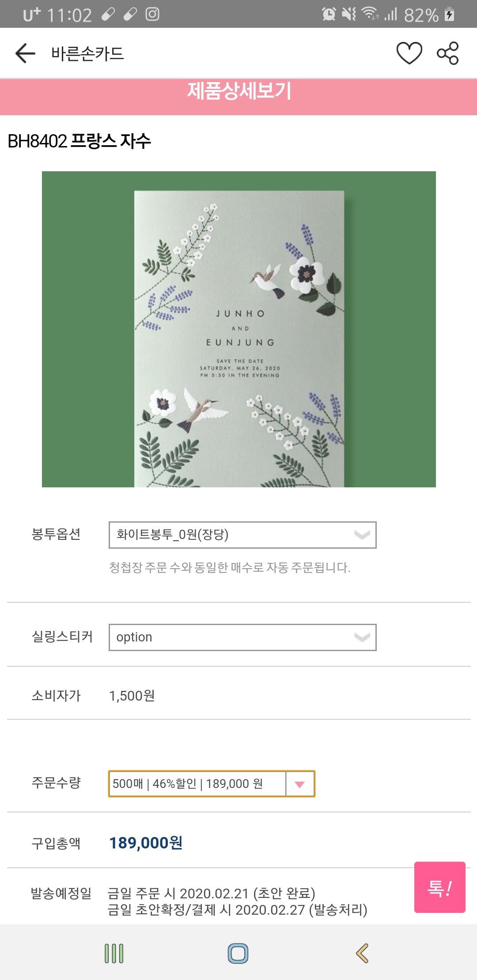Open Instagram notification icon in status bar

(x=152, y=14)
